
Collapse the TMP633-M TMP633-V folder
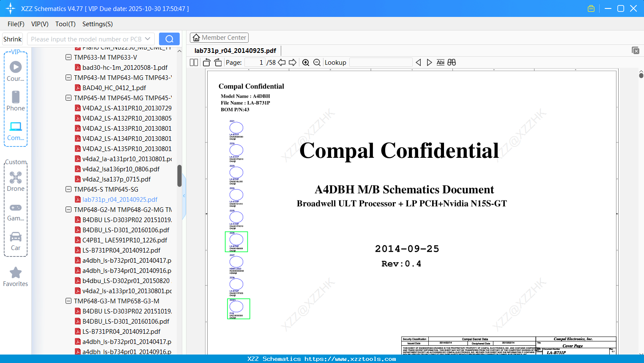[x=69, y=57]
